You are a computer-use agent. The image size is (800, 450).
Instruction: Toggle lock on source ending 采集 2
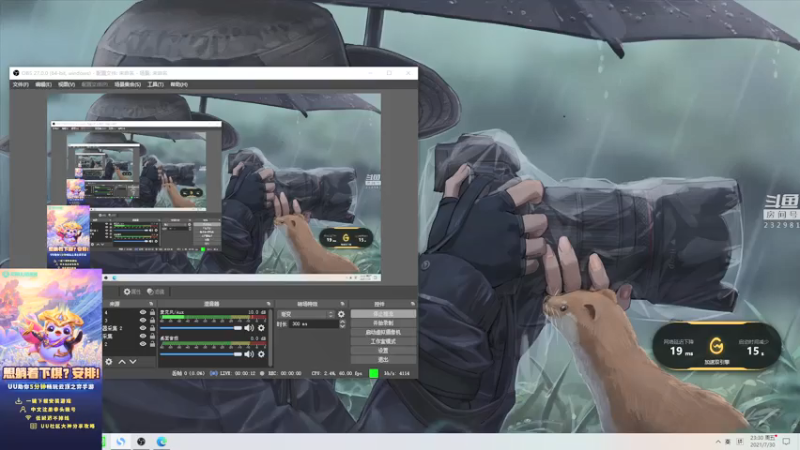(x=152, y=328)
